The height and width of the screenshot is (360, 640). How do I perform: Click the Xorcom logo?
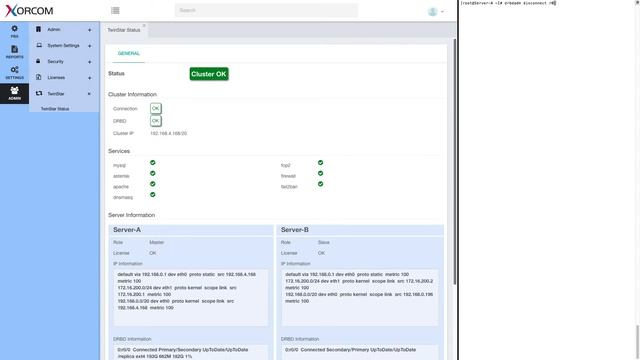point(29,11)
